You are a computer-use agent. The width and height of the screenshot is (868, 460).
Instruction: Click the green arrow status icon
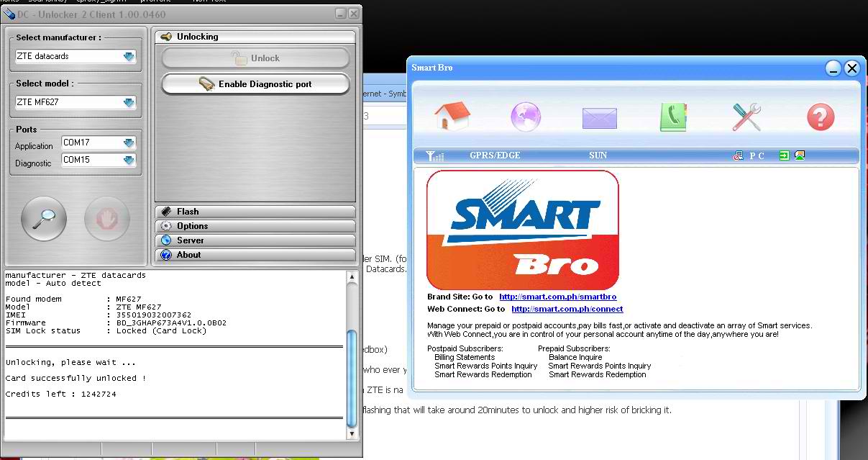(785, 155)
